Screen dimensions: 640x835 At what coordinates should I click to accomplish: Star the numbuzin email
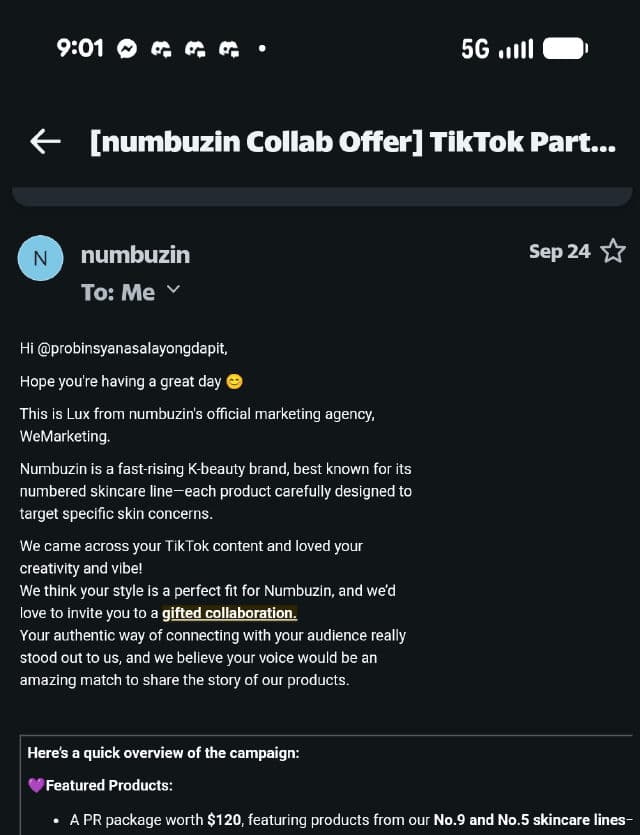(612, 251)
